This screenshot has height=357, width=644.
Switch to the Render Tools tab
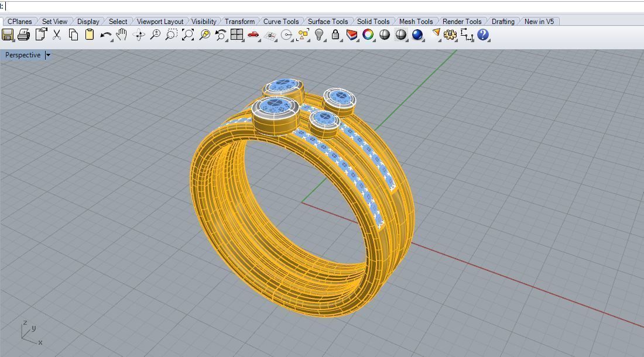pos(462,21)
